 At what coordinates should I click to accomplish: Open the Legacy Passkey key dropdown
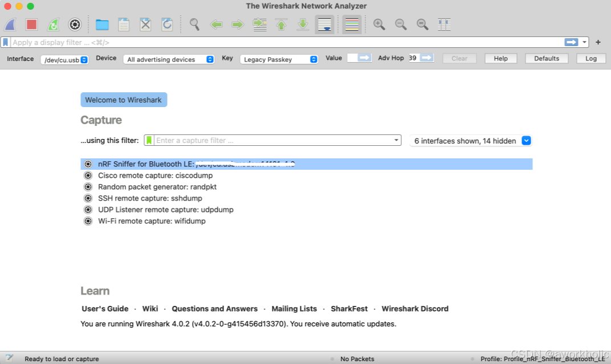pyautogui.click(x=279, y=59)
